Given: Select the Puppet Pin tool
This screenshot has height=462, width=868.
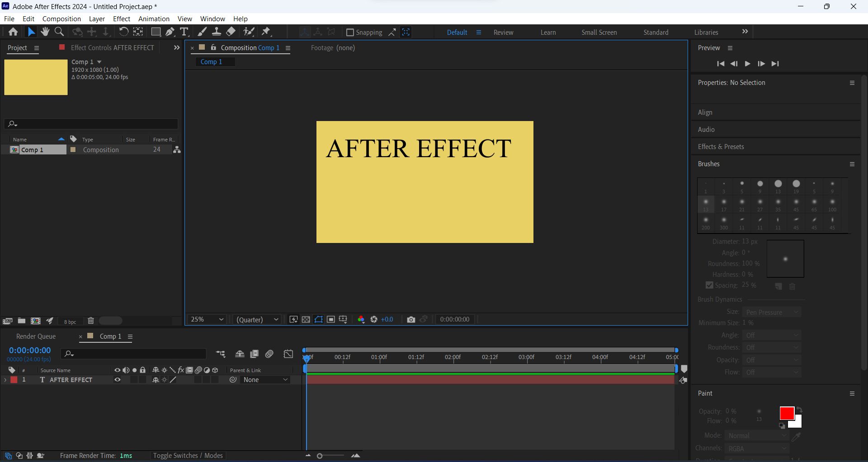Looking at the screenshot, I should coord(266,32).
